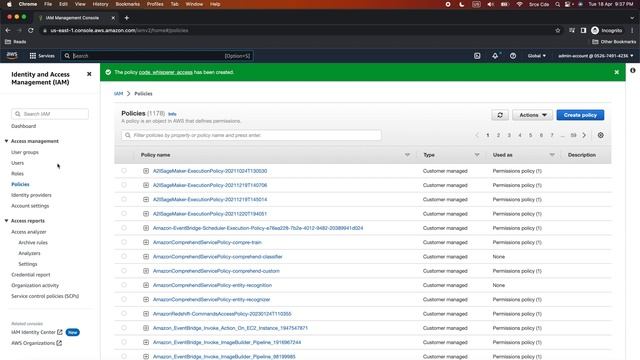
Task: Click the IAM breadcrumb link
Action: pos(118,93)
